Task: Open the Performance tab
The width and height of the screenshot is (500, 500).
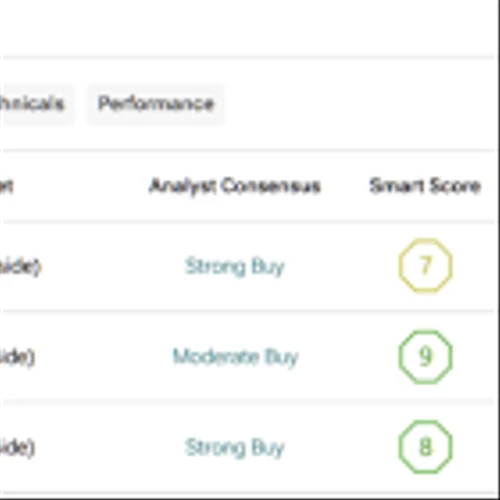Action: click(156, 104)
